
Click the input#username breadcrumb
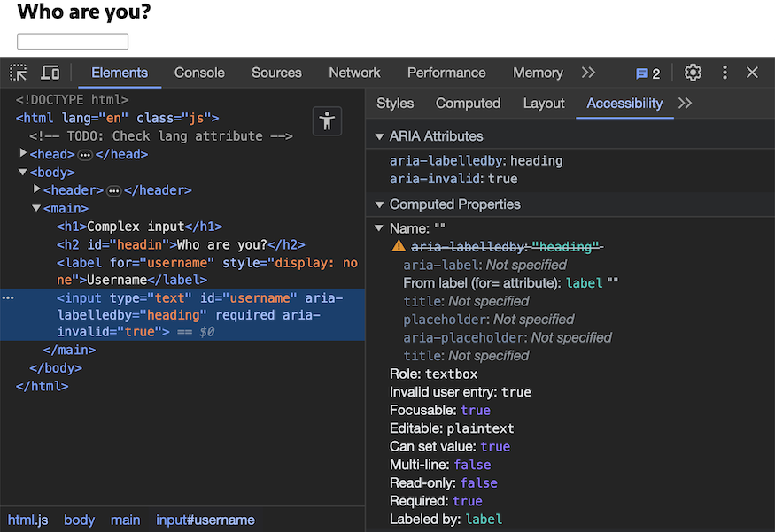(x=205, y=520)
